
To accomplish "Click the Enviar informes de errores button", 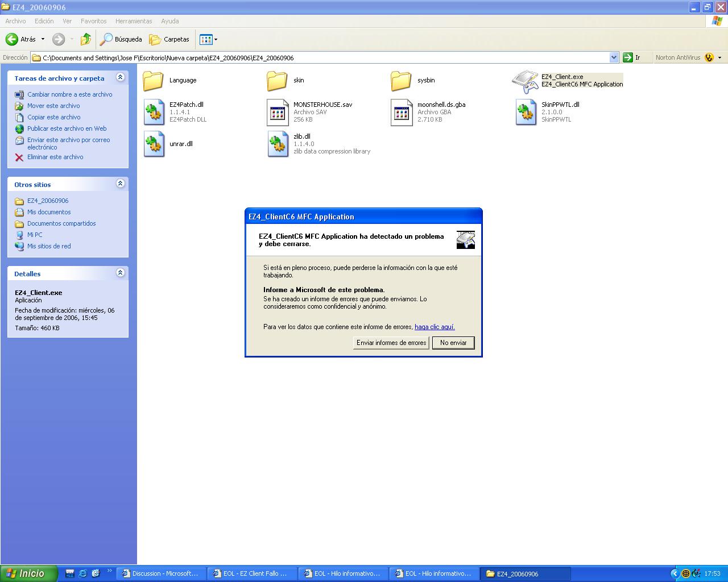I will 391,343.
